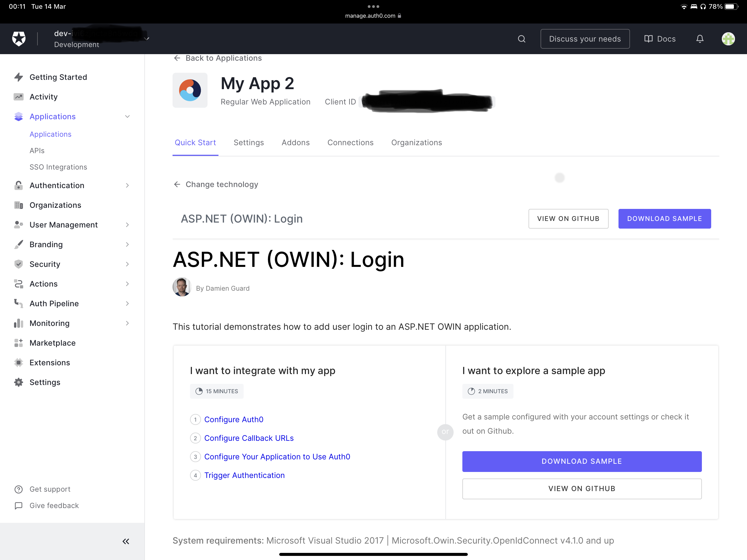Viewport: 747px width, 560px height.
Task: Select the Authentication lock icon
Action: [x=19, y=185]
